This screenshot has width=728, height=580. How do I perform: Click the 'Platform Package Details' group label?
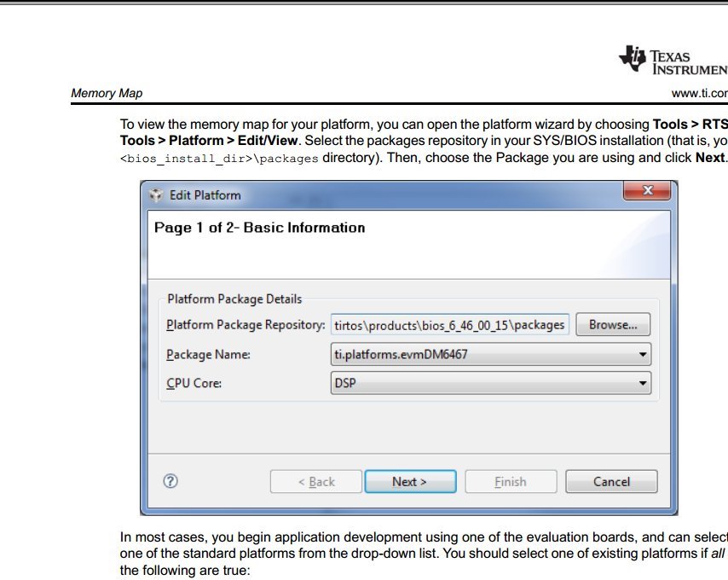pos(234,299)
